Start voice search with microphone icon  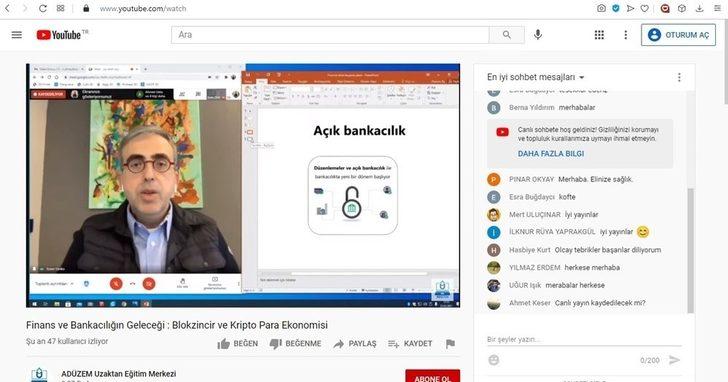click(538, 35)
